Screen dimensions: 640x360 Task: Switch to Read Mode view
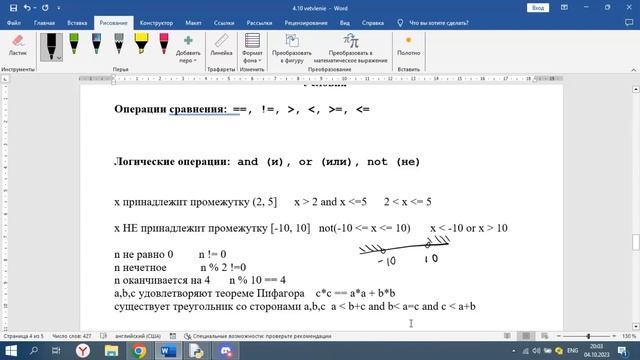point(507,336)
